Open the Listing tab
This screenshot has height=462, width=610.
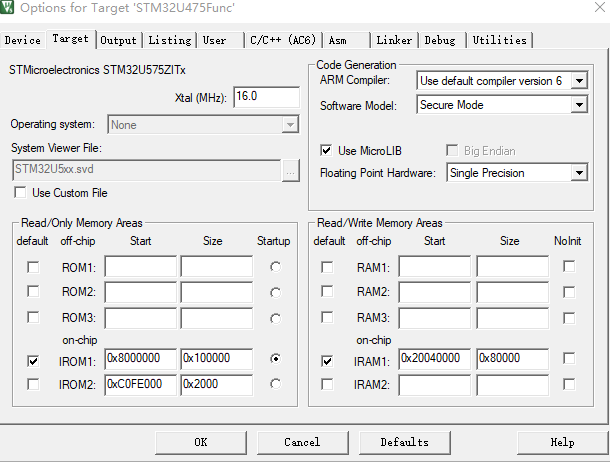pyautogui.click(x=170, y=40)
